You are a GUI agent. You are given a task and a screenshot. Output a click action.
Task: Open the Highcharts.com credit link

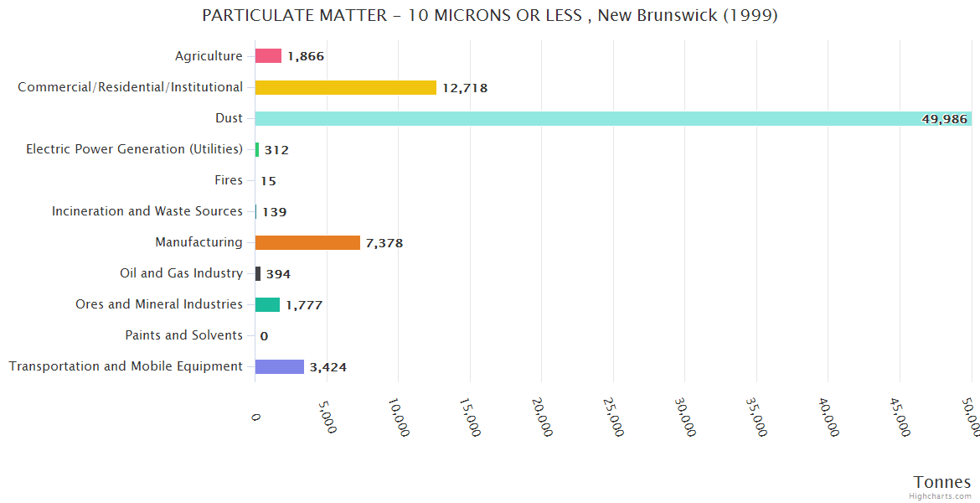pyautogui.click(x=942, y=496)
